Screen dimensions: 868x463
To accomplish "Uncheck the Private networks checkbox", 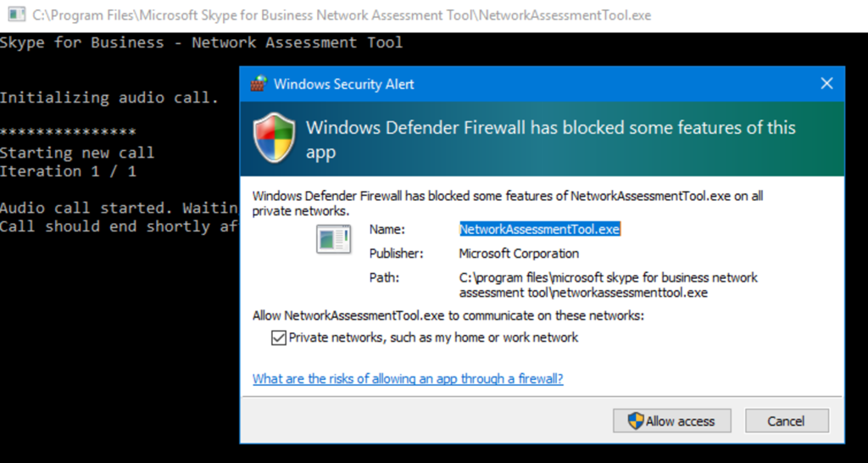I will pyautogui.click(x=278, y=337).
